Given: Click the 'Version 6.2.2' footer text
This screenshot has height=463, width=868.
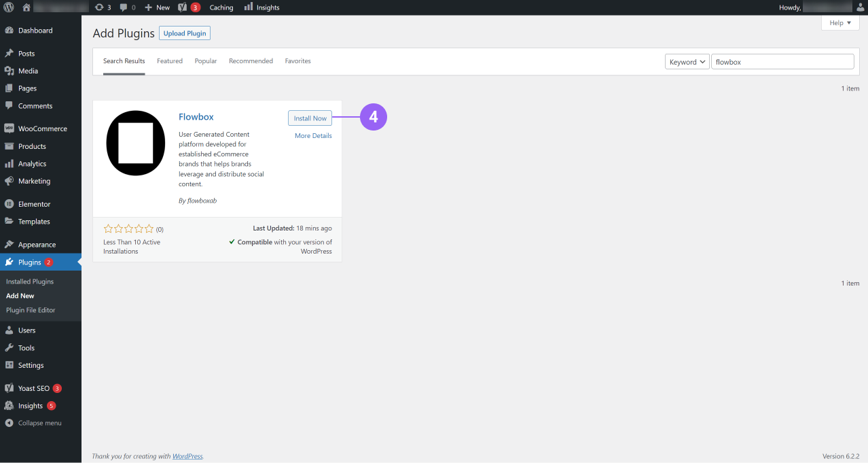Looking at the screenshot, I should 841,456.
